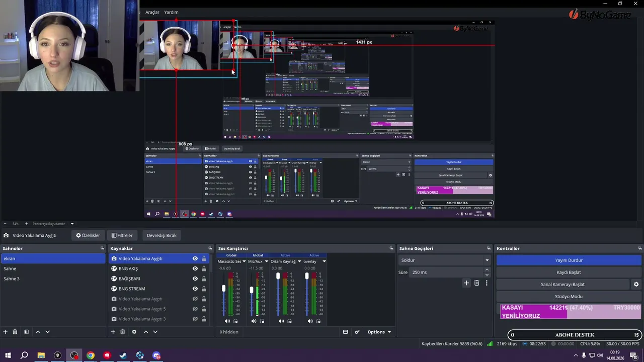Mute the Ortam Kaynağı speaker icon
Screen dimensions: 644x362
(281, 321)
